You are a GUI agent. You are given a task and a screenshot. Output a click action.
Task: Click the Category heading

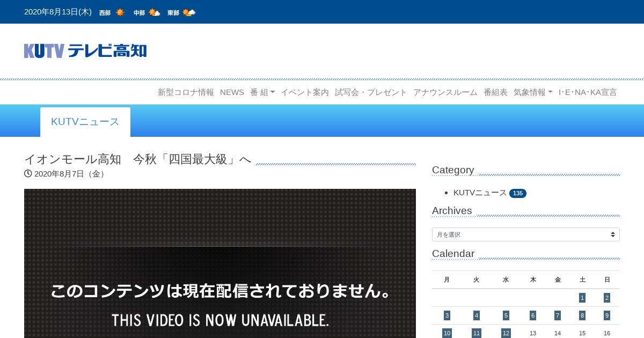click(x=453, y=170)
